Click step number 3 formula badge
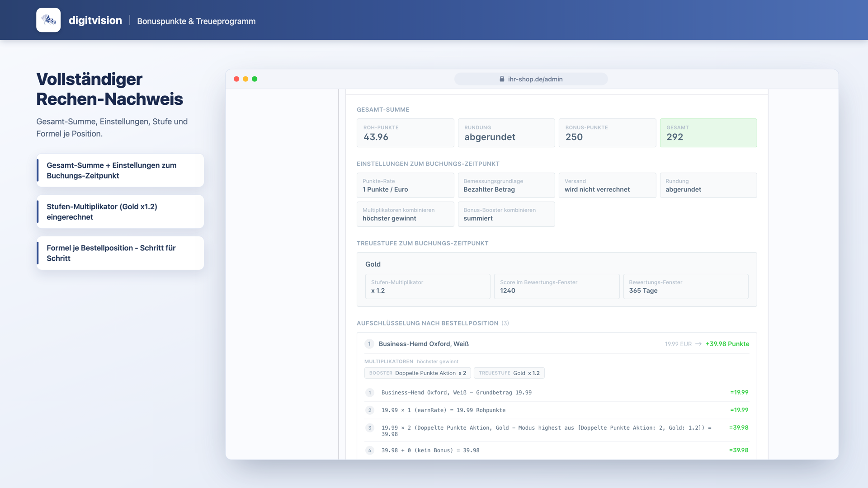 [x=370, y=428]
